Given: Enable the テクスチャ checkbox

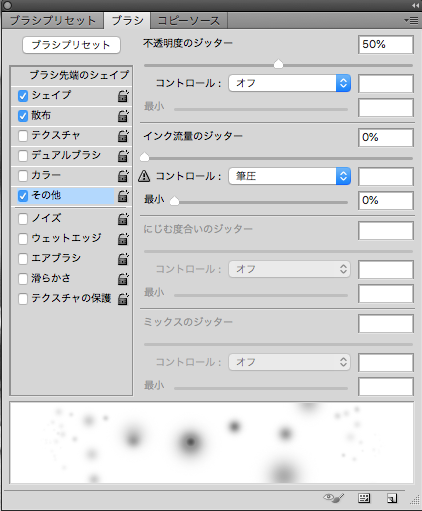Looking at the screenshot, I should (23, 136).
